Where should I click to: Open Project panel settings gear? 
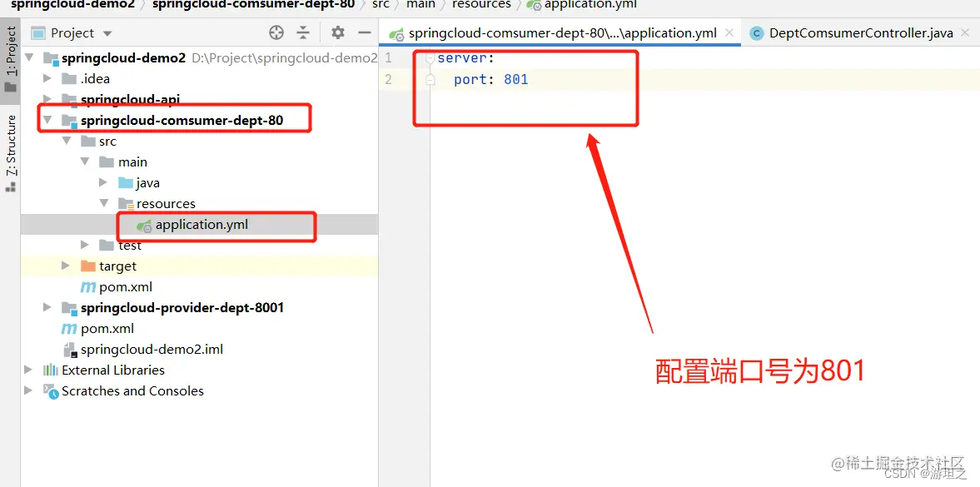tap(337, 32)
